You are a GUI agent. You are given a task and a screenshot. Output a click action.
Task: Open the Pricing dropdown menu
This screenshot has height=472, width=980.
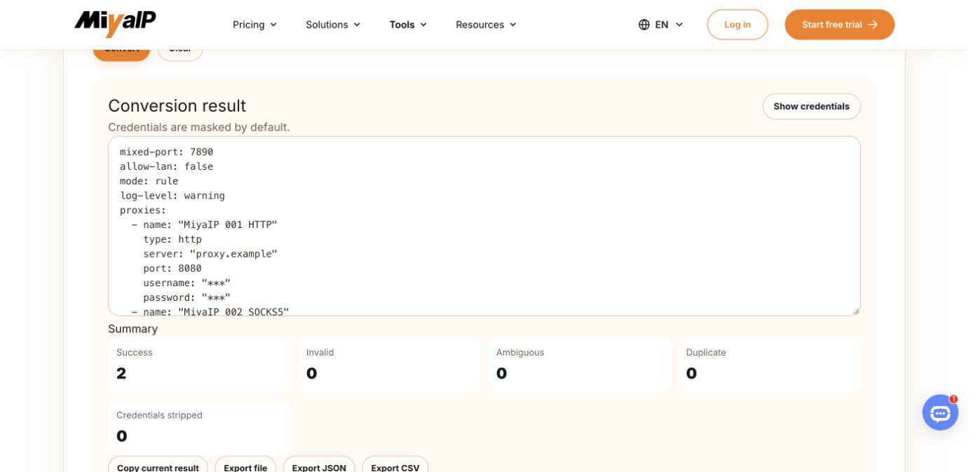(x=255, y=25)
